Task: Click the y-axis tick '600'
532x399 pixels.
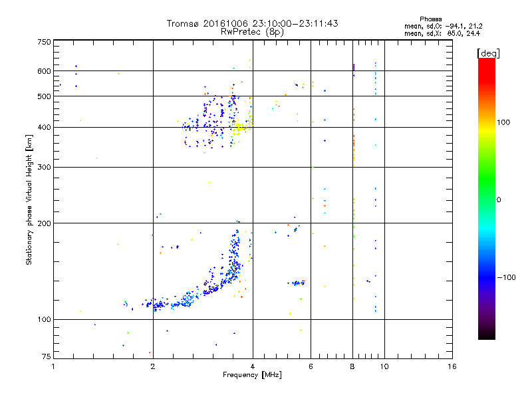Action: [44, 71]
